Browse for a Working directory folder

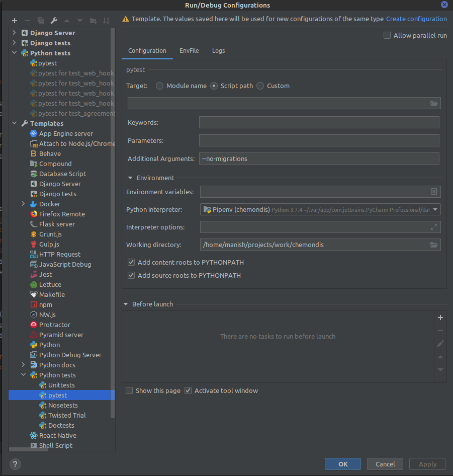(433, 245)
